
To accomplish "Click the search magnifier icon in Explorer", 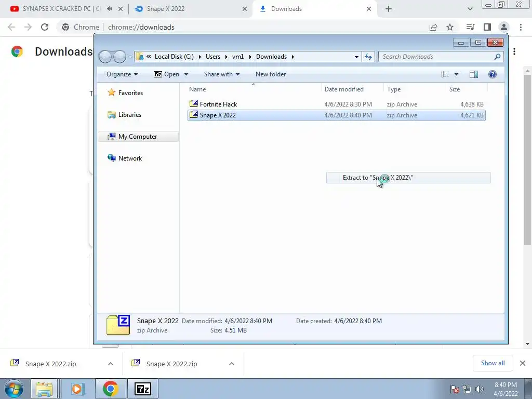I will tap(497, 57).
